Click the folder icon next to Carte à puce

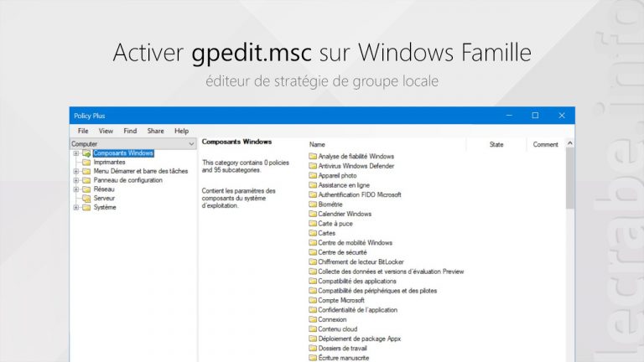click(x=313, y=224)
